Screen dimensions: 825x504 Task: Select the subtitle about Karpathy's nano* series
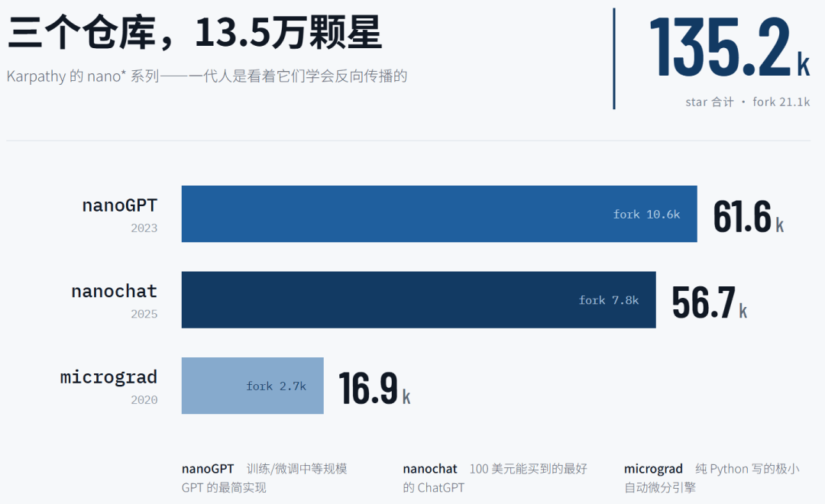pyautogui.click(x=207, y=76)
